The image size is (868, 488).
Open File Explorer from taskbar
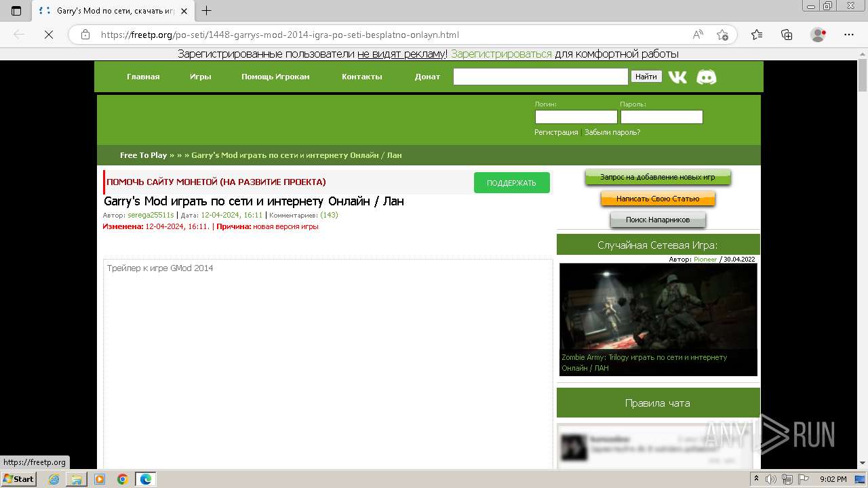tap(77, 479)
